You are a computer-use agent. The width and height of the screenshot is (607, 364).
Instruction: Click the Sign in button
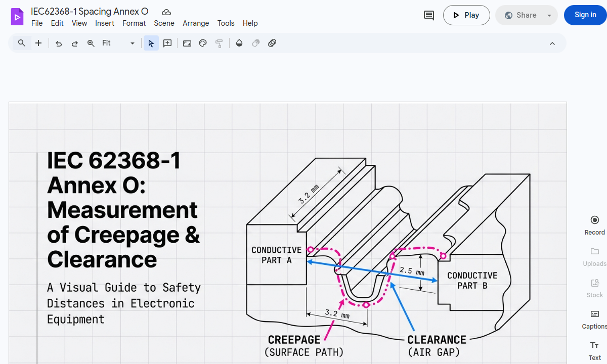585,15
